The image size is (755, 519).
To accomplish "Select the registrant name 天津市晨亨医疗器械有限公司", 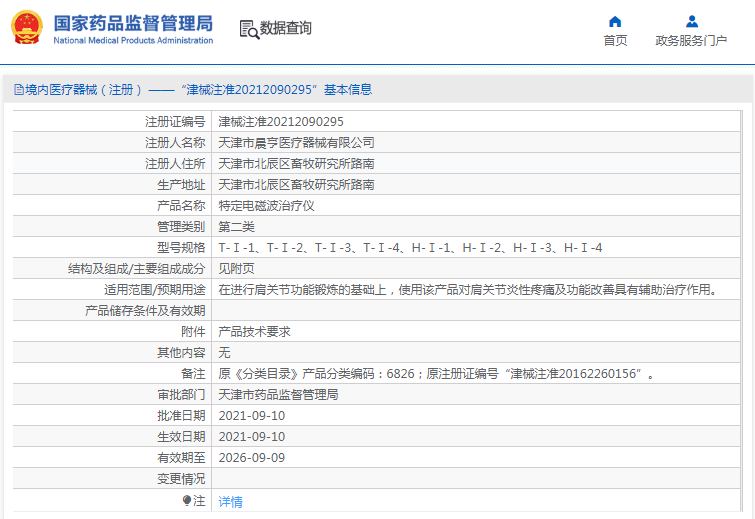I will point(297,142).
